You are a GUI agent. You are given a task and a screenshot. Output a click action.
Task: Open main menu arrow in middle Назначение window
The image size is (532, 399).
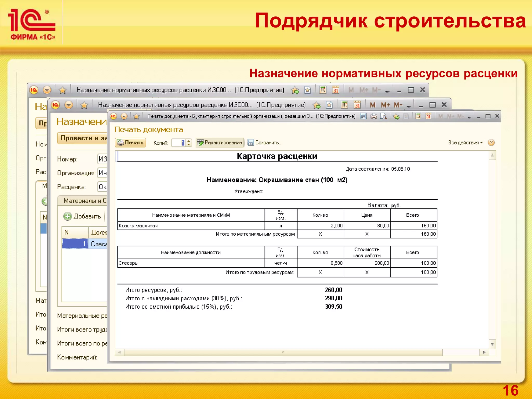tap(69, 105)
